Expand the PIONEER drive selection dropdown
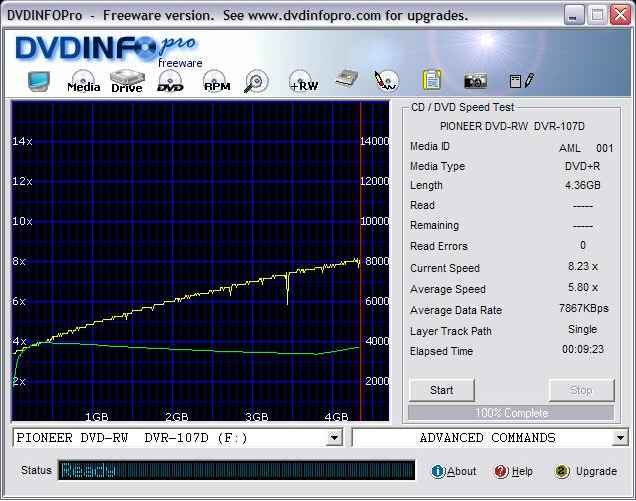This screenshot has height=501, width=636. (334, 438)
